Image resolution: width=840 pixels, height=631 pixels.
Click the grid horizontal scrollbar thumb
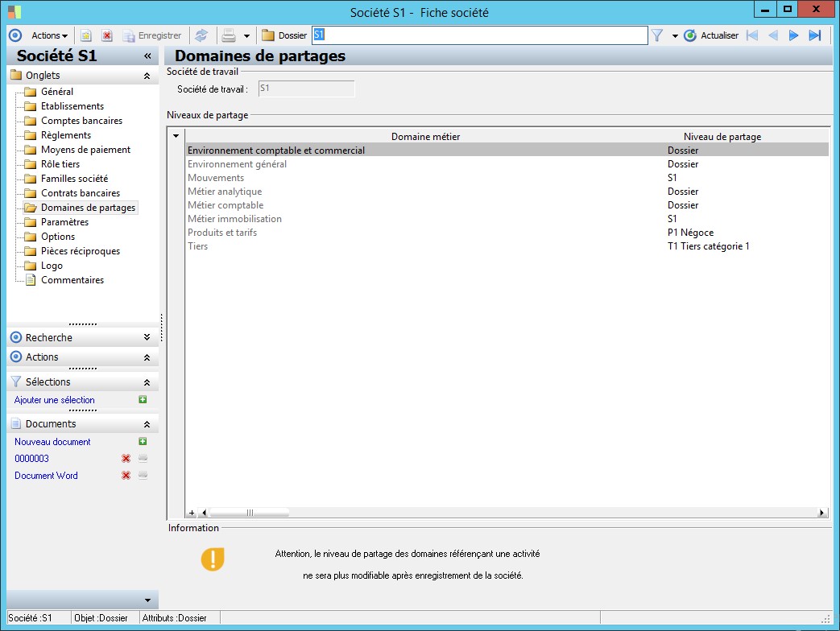[x=249, y=513]
